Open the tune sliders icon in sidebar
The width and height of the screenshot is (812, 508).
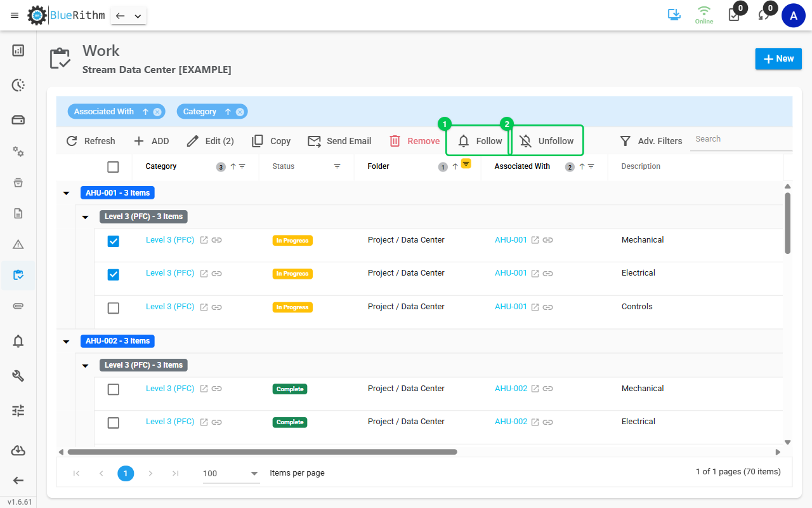[18, 411]
